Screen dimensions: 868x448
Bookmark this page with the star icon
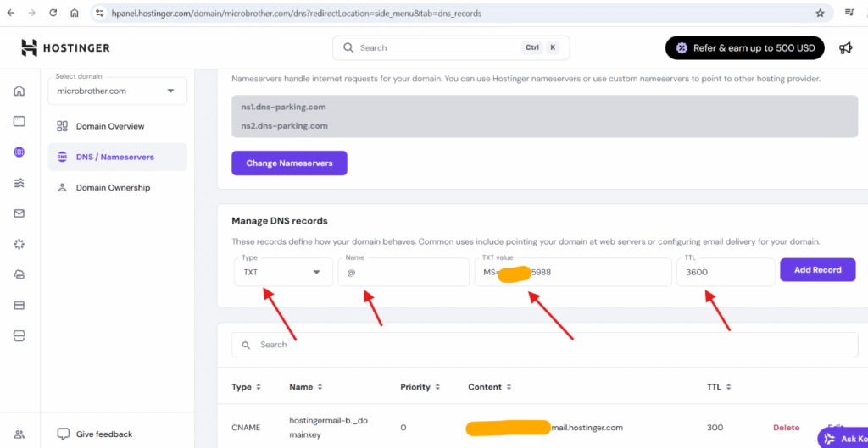[x=820, y=14]
